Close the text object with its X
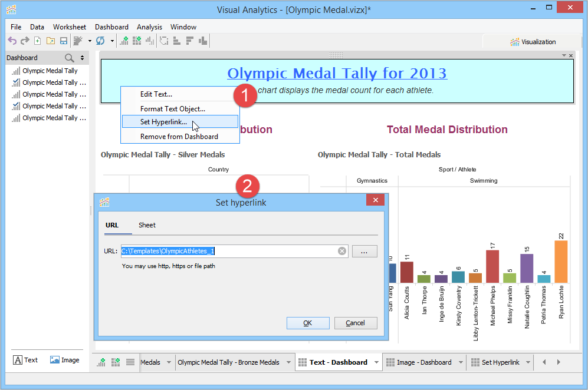 571,55
